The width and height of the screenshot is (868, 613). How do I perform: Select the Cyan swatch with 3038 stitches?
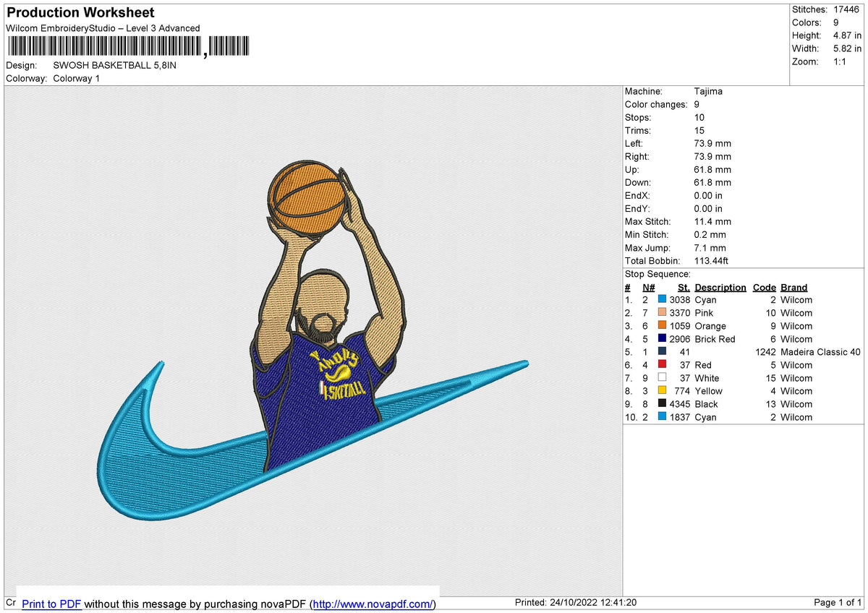pyautogui.click(x=662, y=299)
